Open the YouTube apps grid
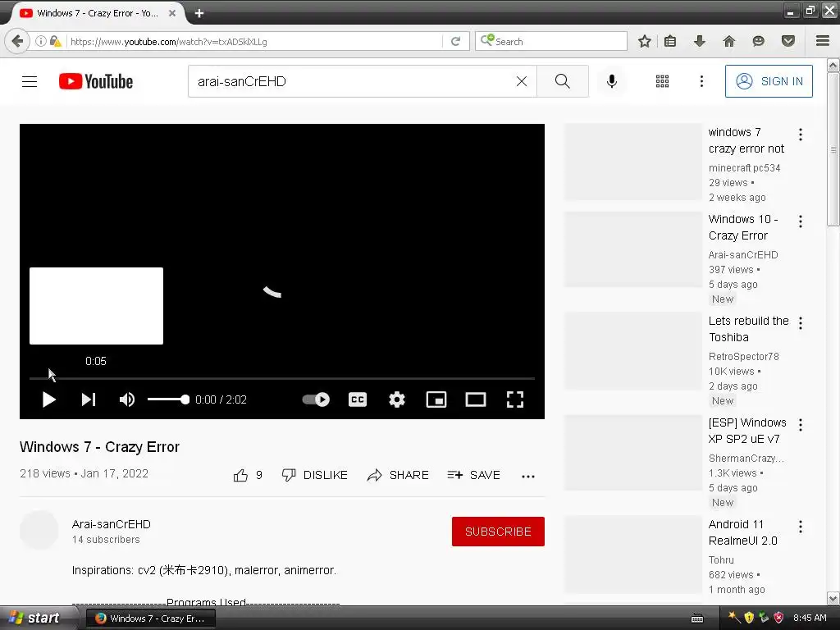The image size is (840, 630). pyautogui.click(x=662, y=81)
